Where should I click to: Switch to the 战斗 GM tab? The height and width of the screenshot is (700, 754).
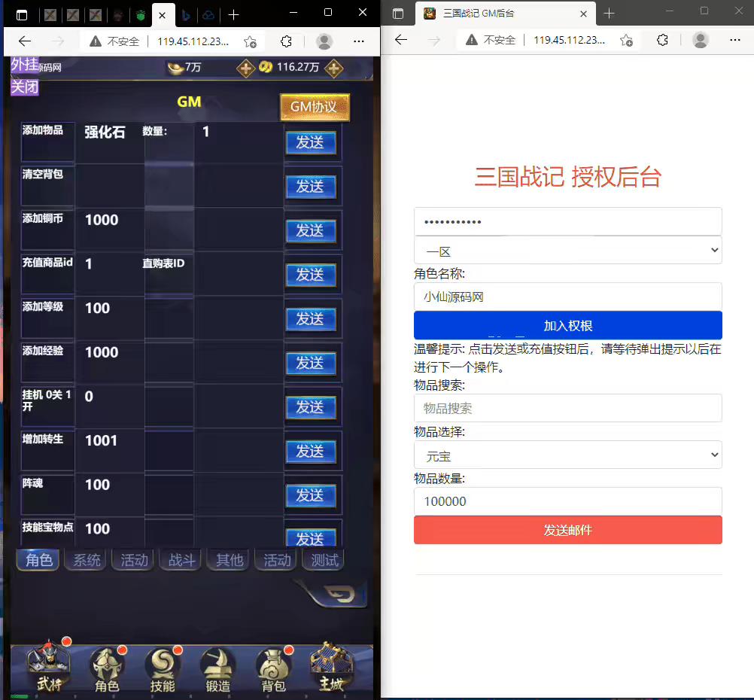click(182, 560)
